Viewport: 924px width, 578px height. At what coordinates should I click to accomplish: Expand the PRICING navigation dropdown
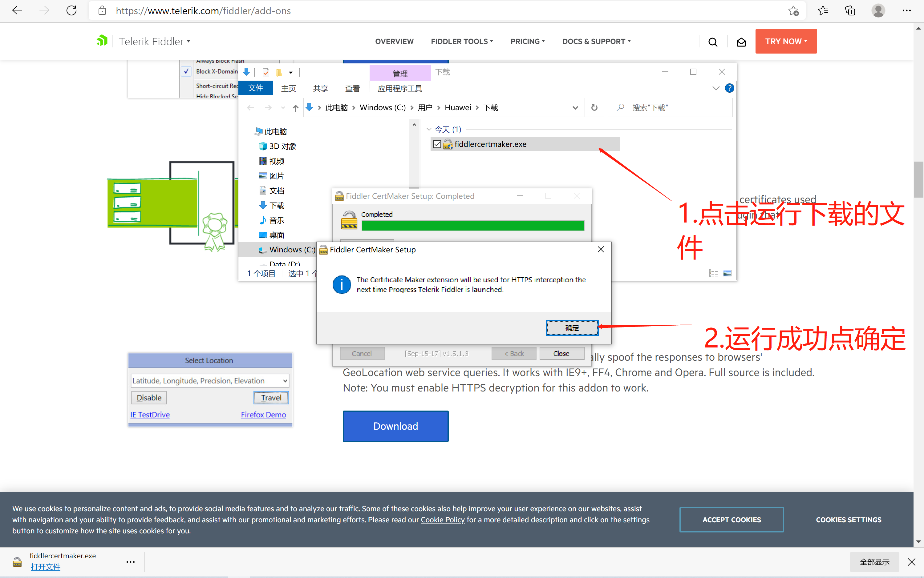527,41
